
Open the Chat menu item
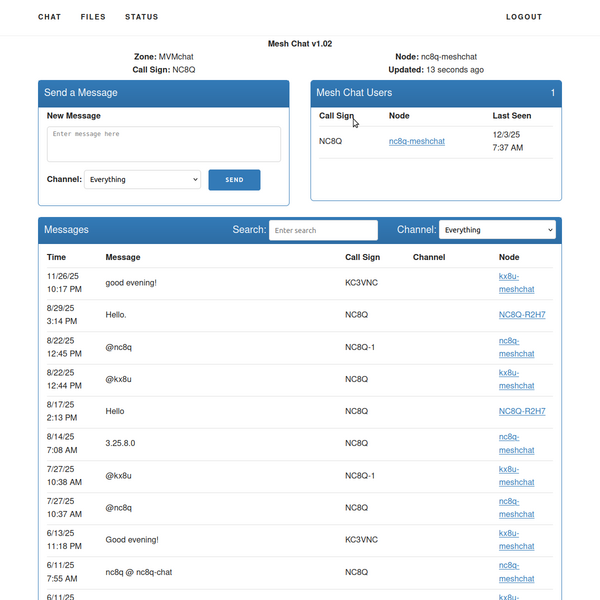[49, 17]
